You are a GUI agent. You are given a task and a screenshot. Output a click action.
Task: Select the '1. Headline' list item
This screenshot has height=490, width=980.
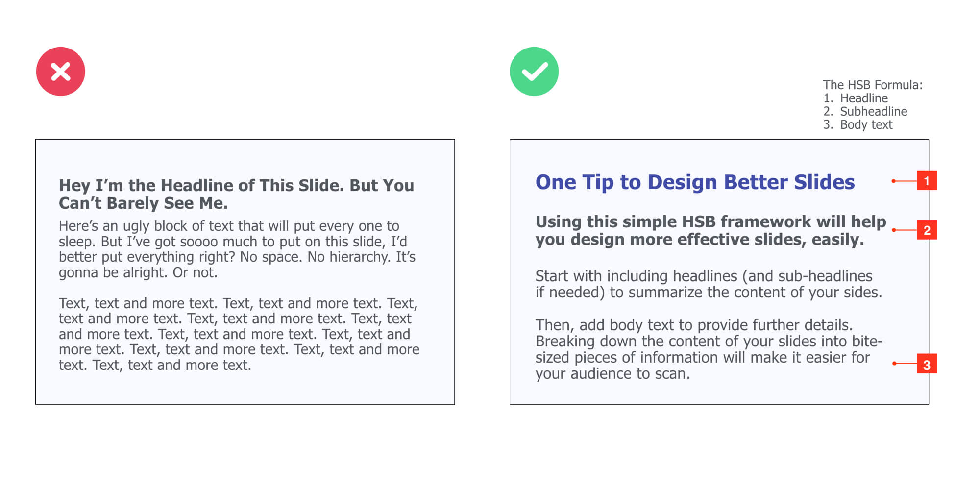click(856, 98)
